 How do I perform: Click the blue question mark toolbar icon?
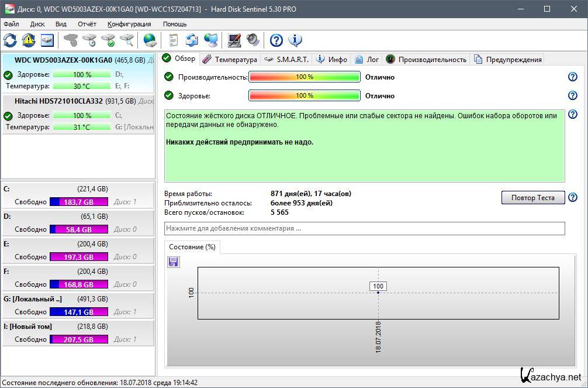[276, 40]
